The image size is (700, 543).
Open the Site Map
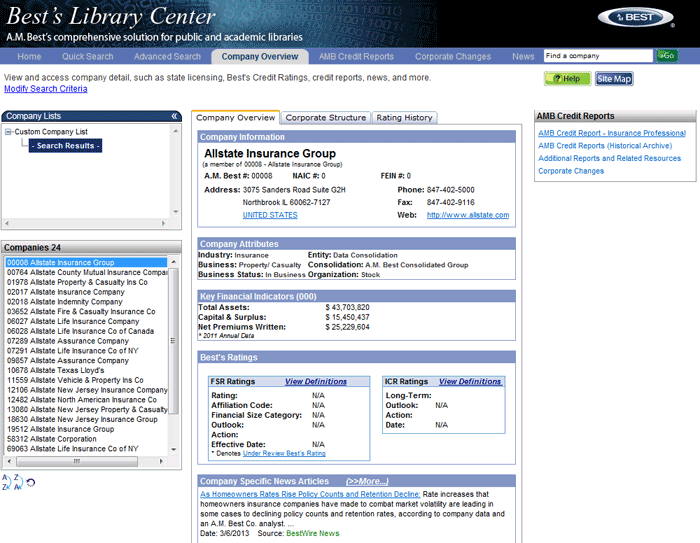[614, 79]
